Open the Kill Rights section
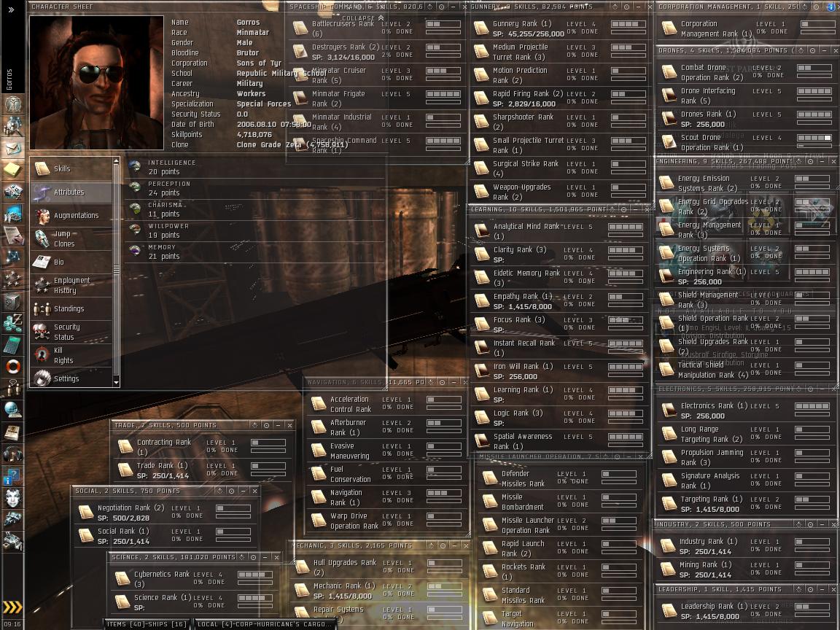This screenshot has width=840, height=630. (x=71, y=355)
